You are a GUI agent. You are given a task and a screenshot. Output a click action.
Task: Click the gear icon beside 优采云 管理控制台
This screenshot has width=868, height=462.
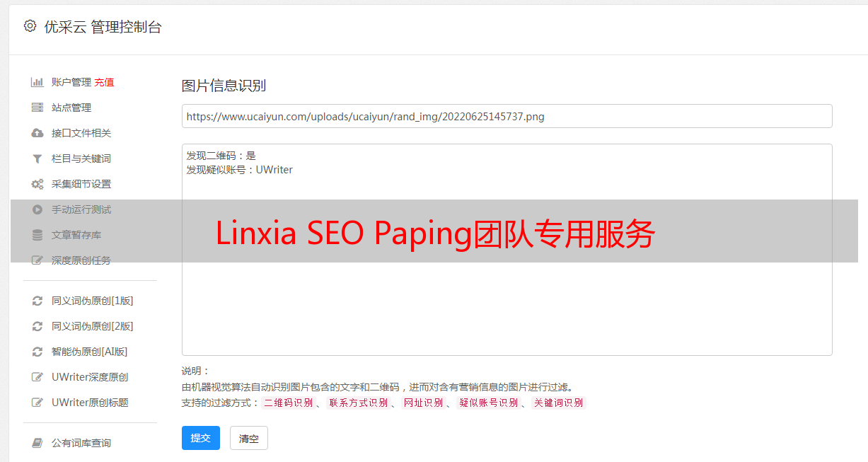click(30, 26)
